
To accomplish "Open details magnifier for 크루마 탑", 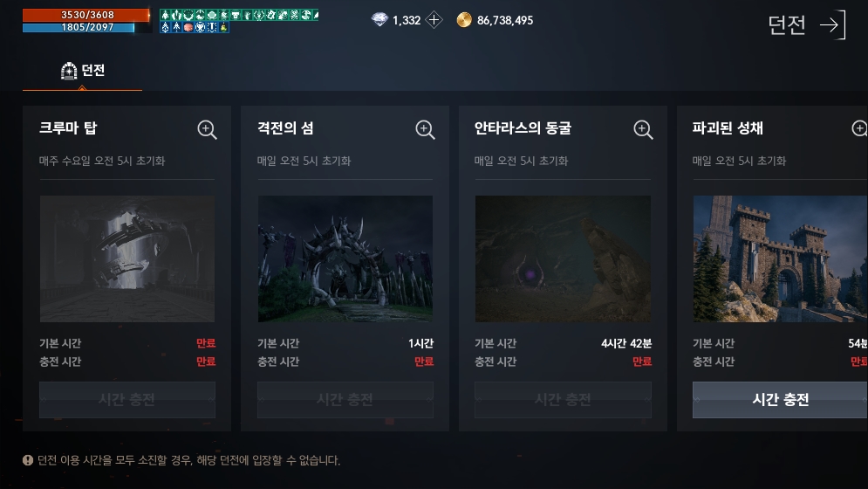I will (207, 130).
